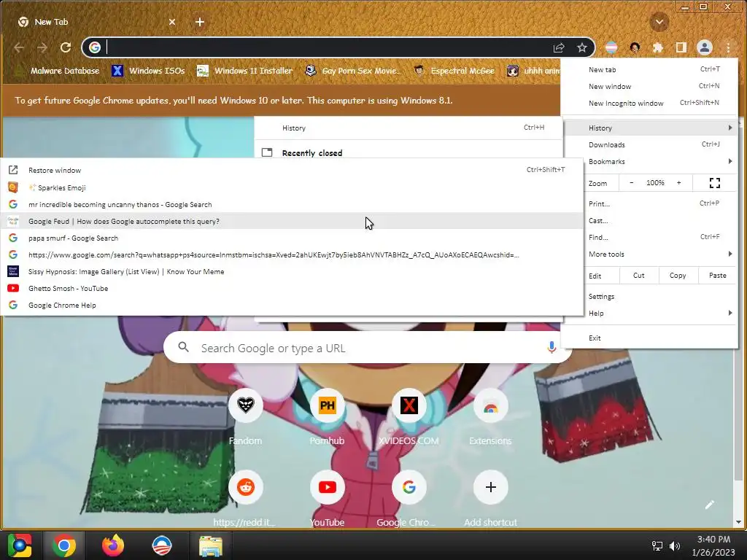Open the three-dot Chrome menu icon
The height and width of the screenshot is (560, 747).
pyautogui.click(x=728, y=47)
